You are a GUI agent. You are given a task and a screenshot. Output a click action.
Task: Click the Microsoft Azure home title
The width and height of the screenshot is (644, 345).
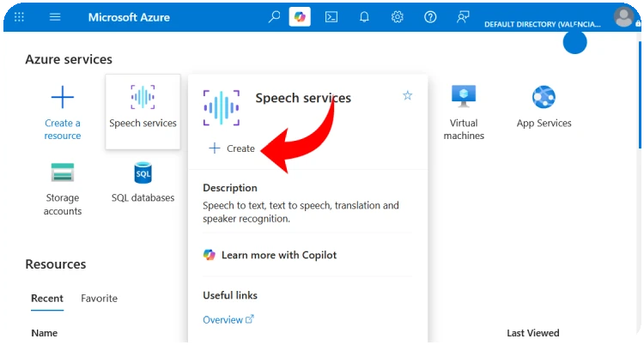[129, 17]
